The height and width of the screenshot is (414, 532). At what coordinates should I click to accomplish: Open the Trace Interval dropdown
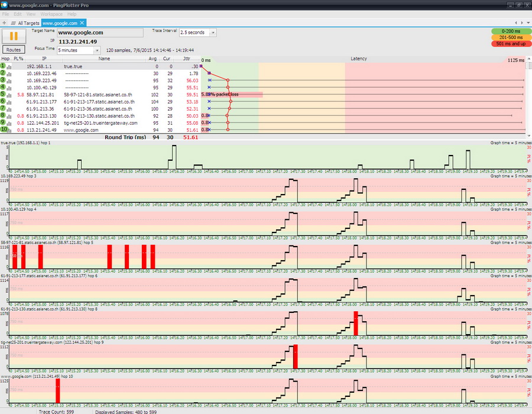point(212,33)
